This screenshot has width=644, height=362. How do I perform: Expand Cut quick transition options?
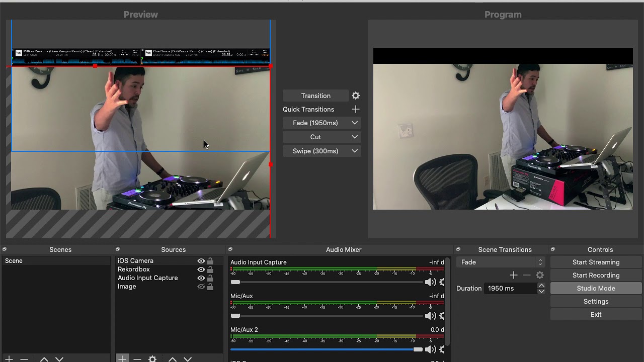point(355,137)
